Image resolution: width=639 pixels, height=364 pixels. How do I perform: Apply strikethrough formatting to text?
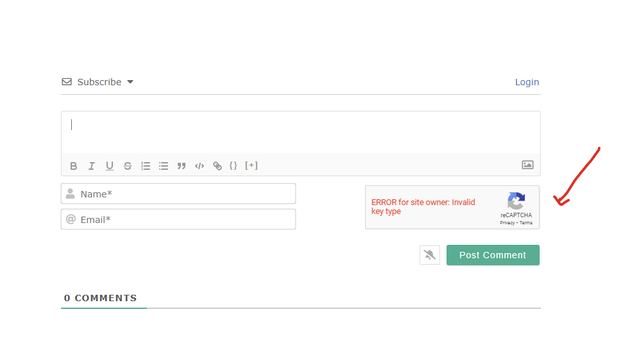pyautogui.click(x=128, y=166)
